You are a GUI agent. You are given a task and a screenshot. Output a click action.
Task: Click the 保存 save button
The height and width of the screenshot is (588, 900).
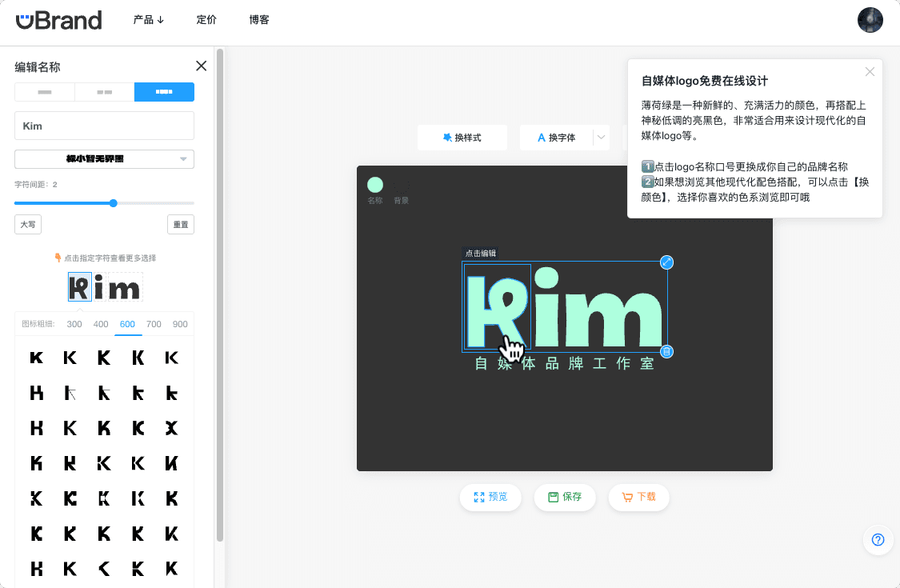[x=565, y=497]
